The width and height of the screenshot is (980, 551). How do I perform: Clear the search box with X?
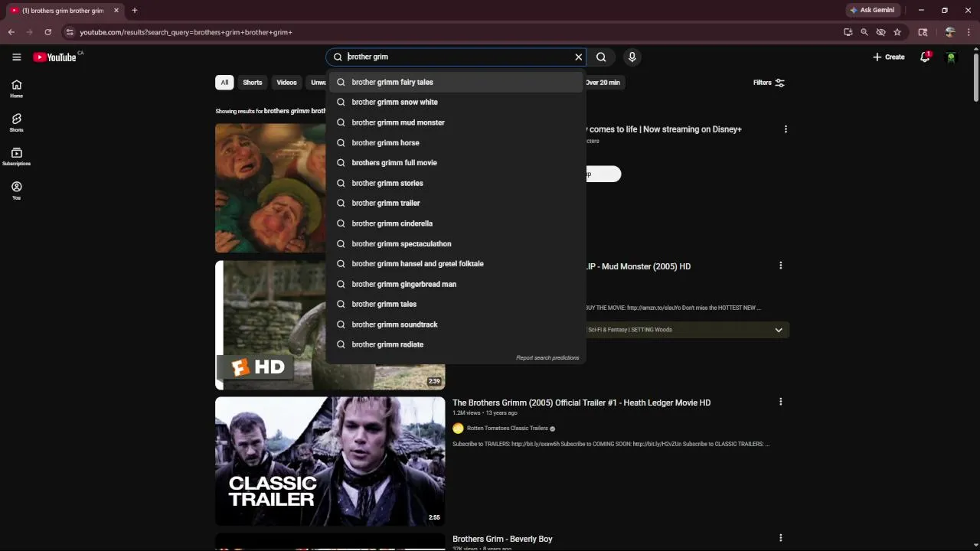click(x=578, y=57)
